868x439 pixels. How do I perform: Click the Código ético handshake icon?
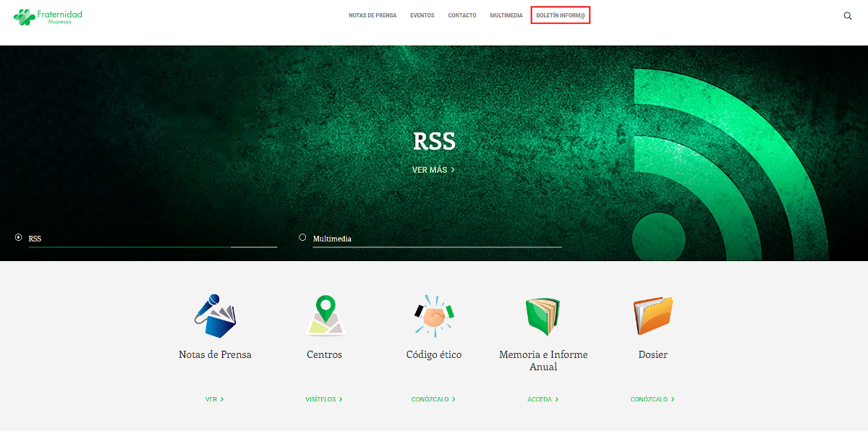pyautogui.click(x=434, y=315)
